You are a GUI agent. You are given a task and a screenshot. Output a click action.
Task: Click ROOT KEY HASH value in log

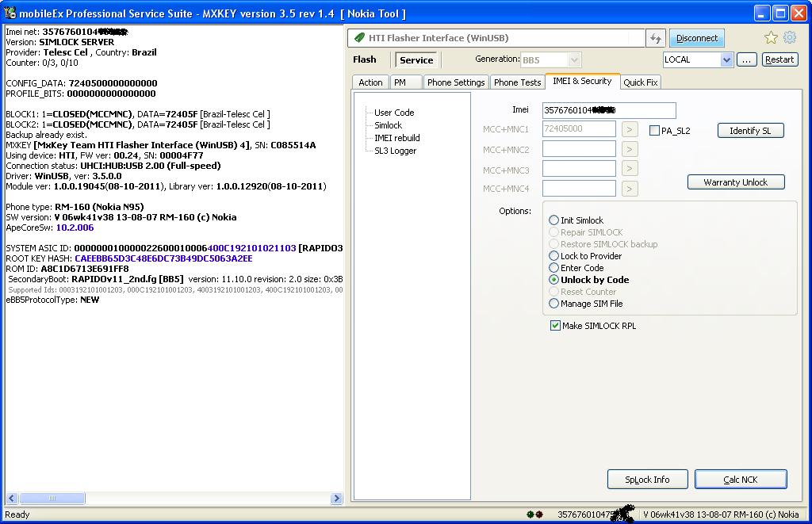[x=163, y=258]
